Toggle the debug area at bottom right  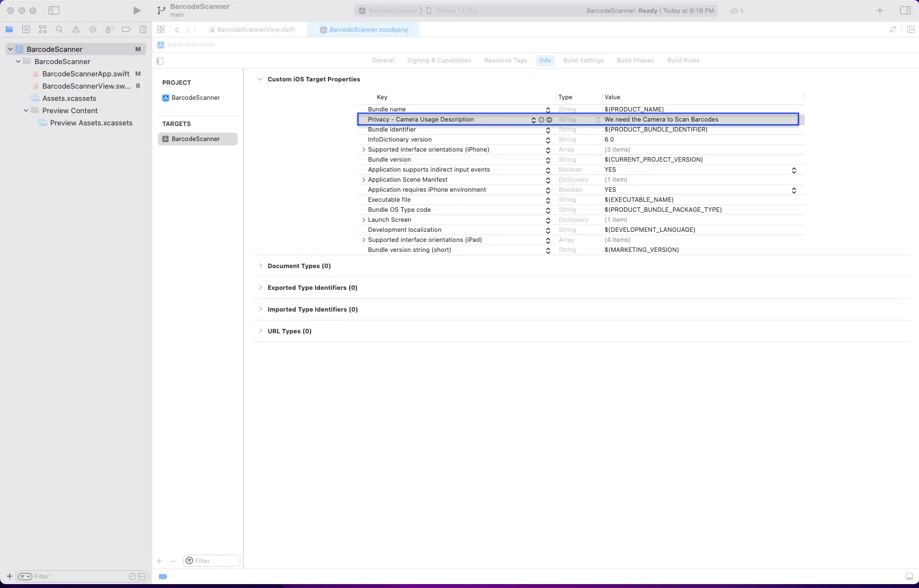click(909, 576)
